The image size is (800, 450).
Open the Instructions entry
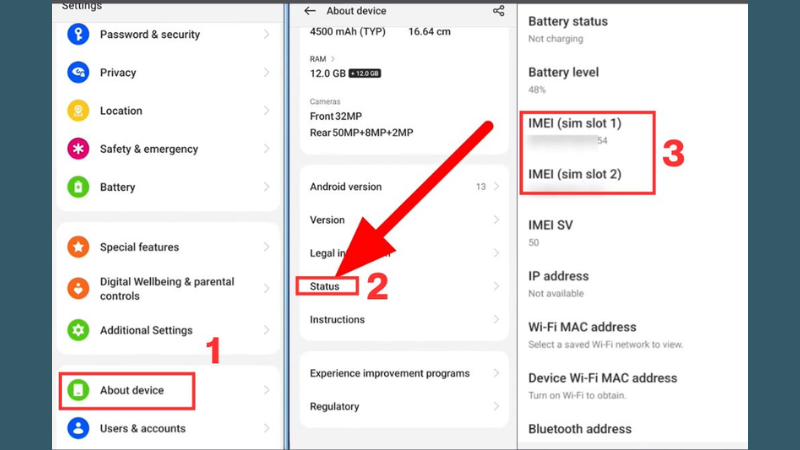coord(404,319)
